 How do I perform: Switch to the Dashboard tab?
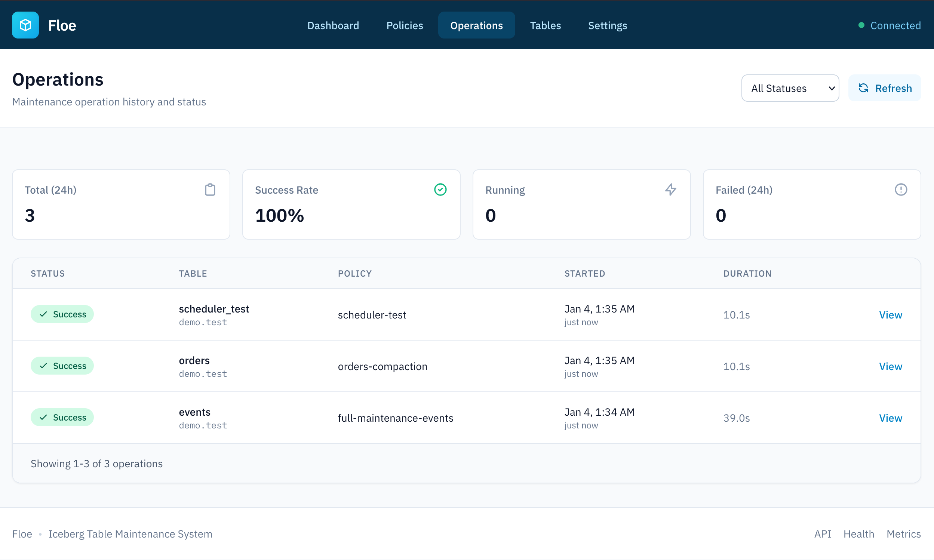[x=333, y=25]
